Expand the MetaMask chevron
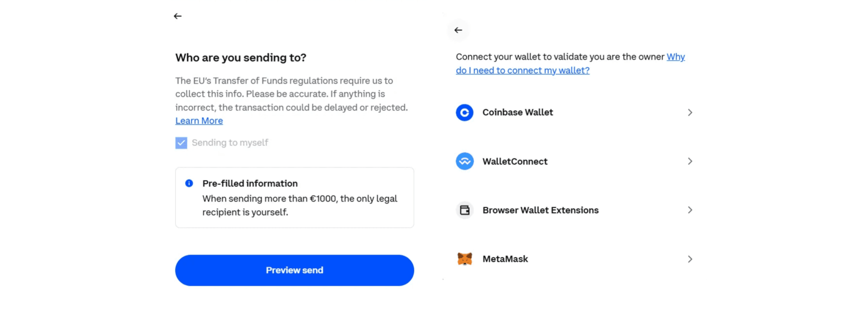Screen dimensions: 868x323 tap(691, 259)
